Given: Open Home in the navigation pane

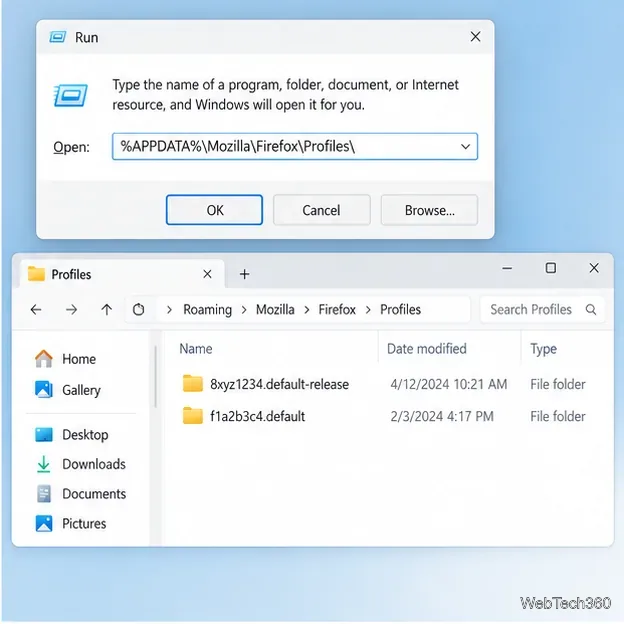Looking at the screenshot, I should [x=66, y=359].
